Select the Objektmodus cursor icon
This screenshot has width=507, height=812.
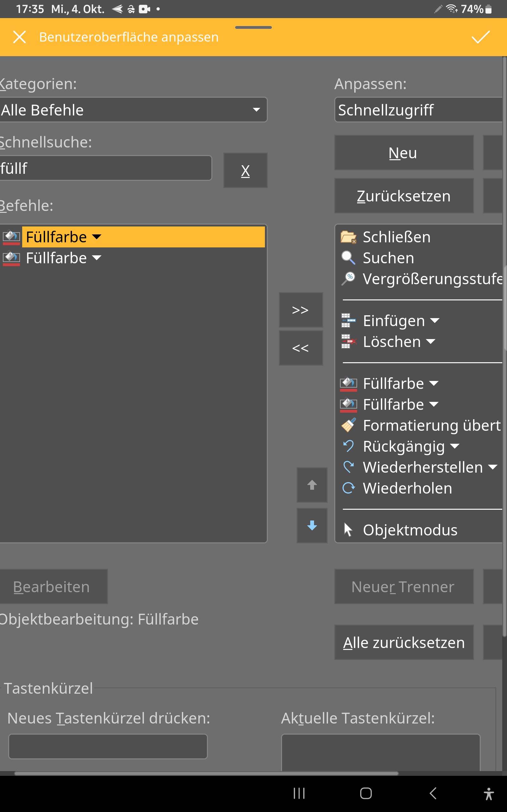click(x=348, y=530)
